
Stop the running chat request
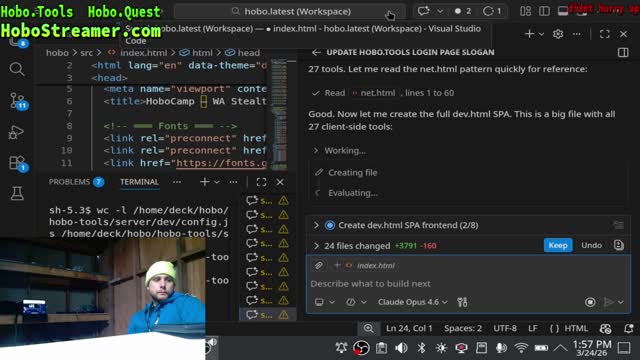pos(590,302)
